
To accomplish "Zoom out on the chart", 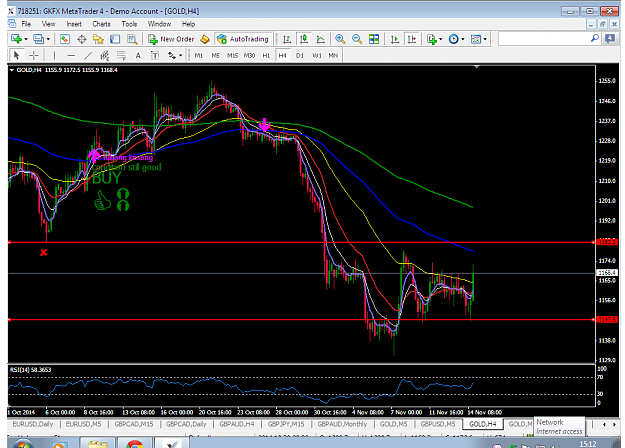I will (357, 39).
